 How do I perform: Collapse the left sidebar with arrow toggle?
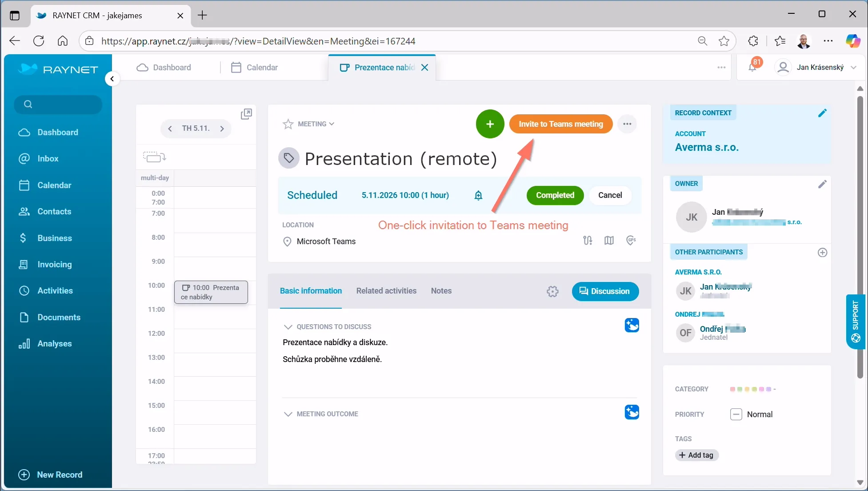coord(112,79)
